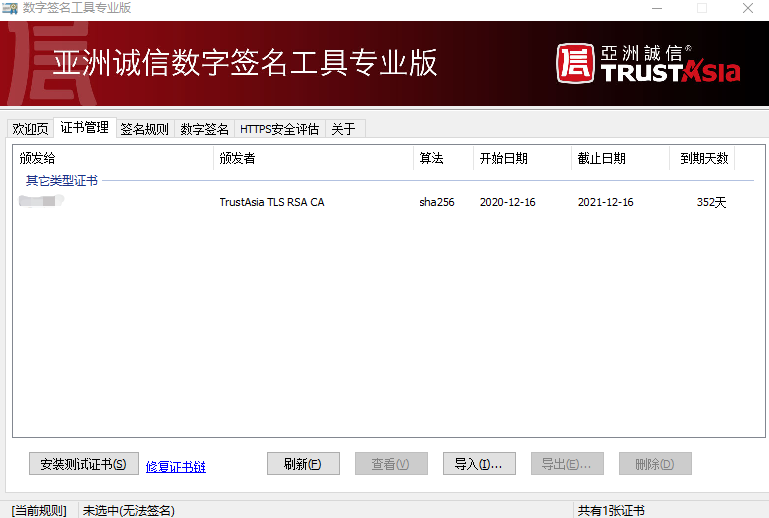
Task: Select the 其它类型证书 group header
Action: (62, 181)
